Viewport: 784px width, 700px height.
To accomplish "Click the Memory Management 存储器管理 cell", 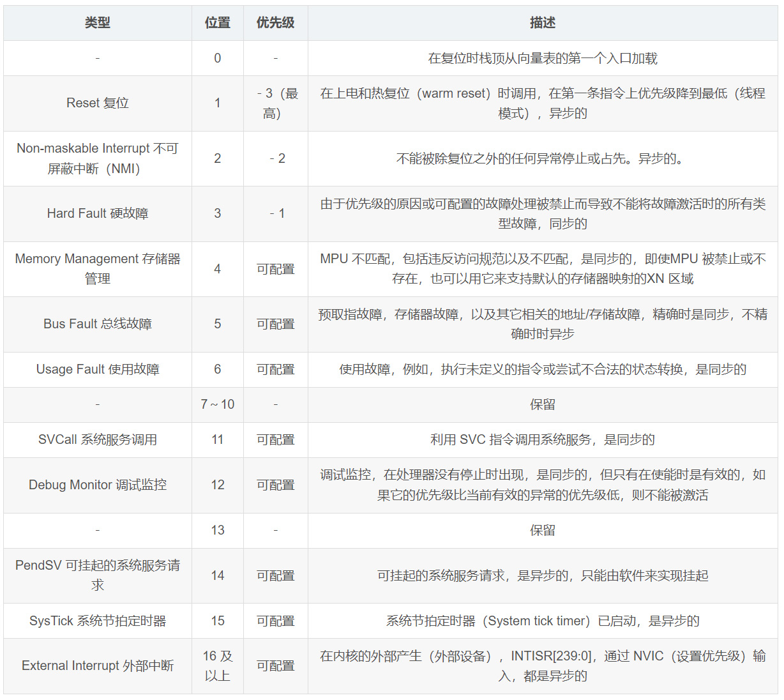I will (98, 269).
